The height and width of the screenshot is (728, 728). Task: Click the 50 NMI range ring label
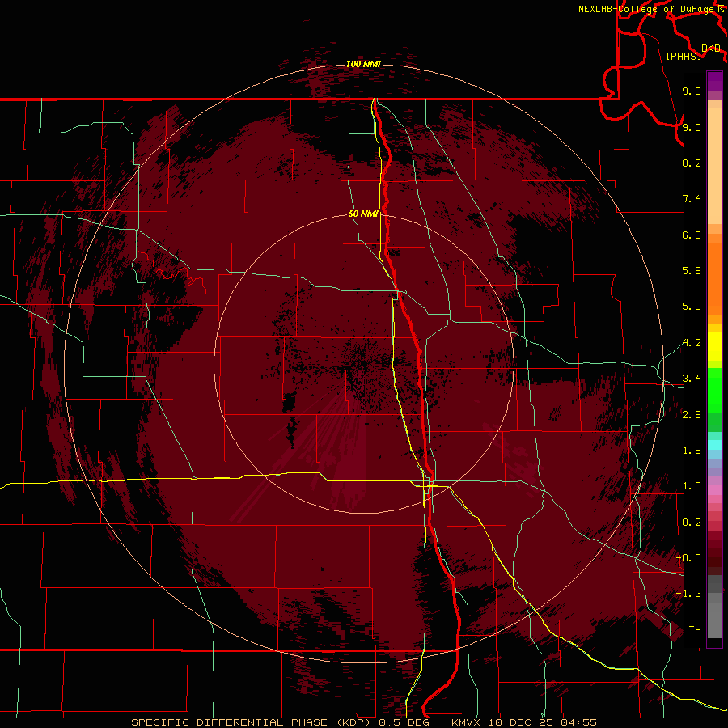click(x=363, y=214)
